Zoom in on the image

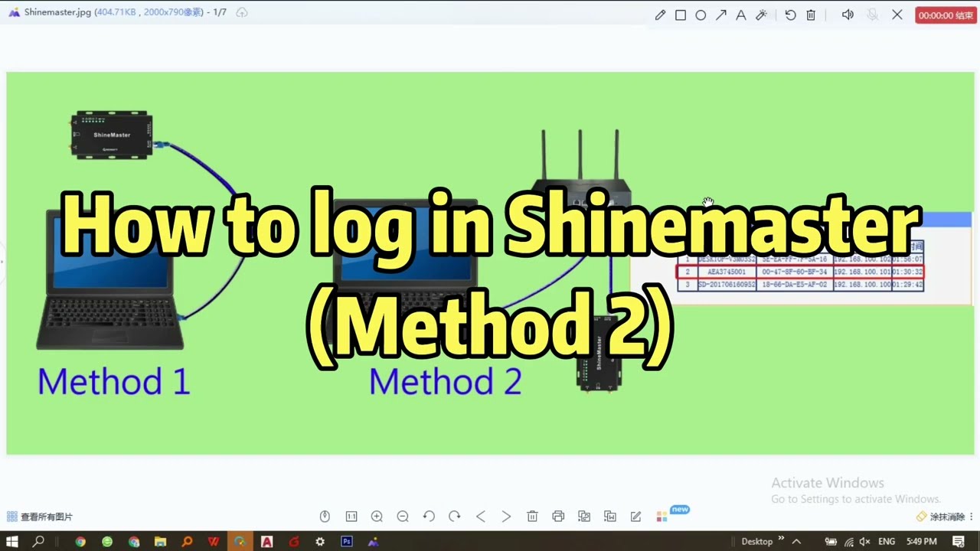pyautogui.click(x=377, y=517)
